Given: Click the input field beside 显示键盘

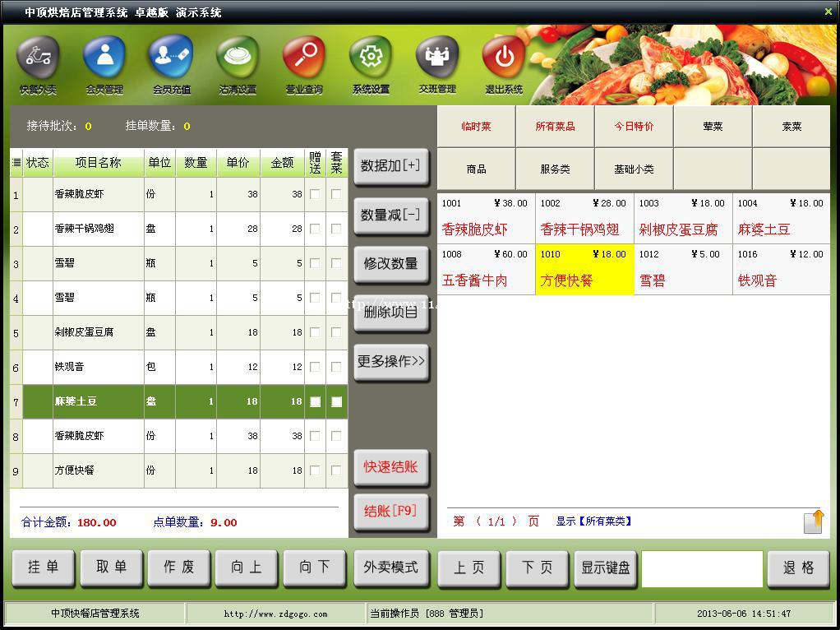Looking at the screenshot, I should click(702, 568).
